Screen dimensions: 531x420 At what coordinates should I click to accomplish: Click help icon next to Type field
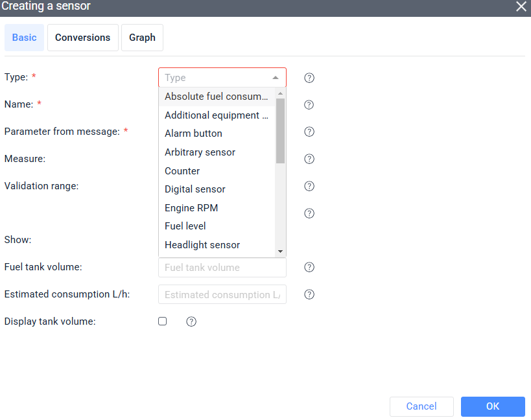(309, 78)
